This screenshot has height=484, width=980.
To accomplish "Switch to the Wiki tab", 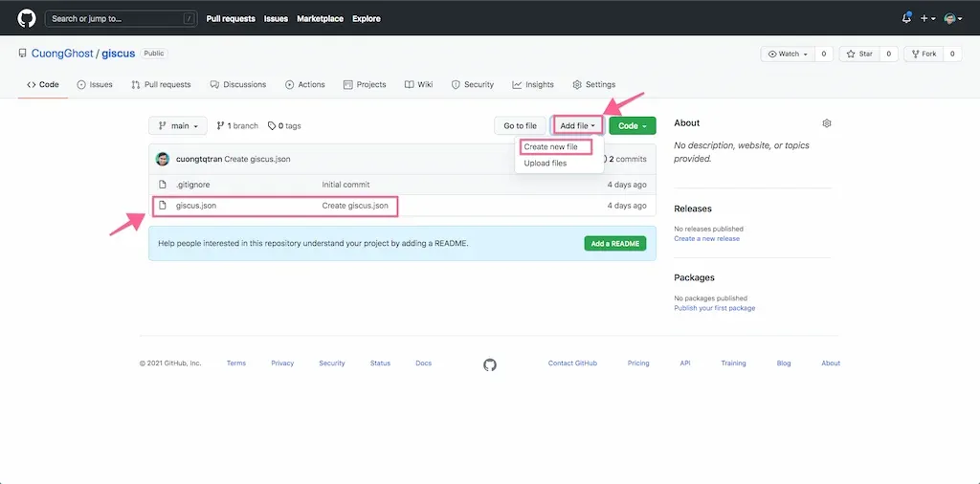I will point(419,85).
